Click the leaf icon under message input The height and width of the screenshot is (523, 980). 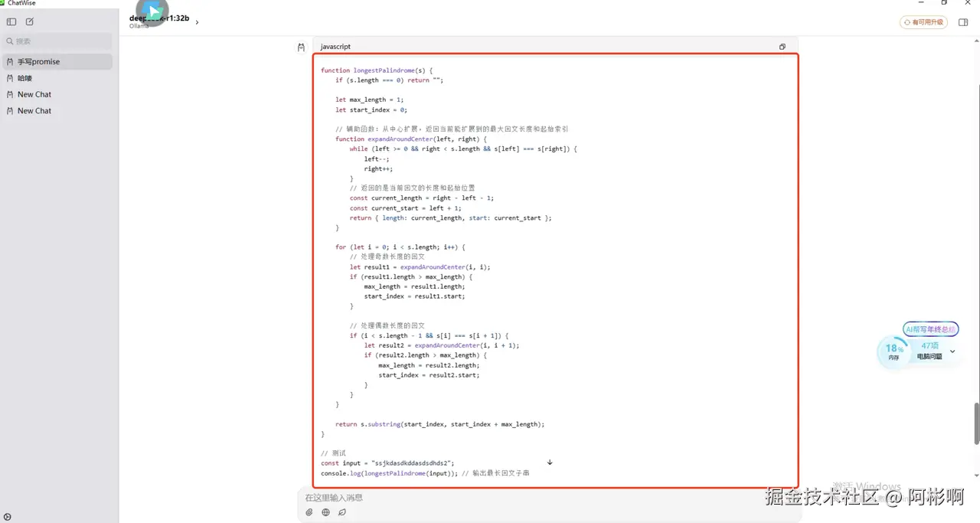pos(342,512)
